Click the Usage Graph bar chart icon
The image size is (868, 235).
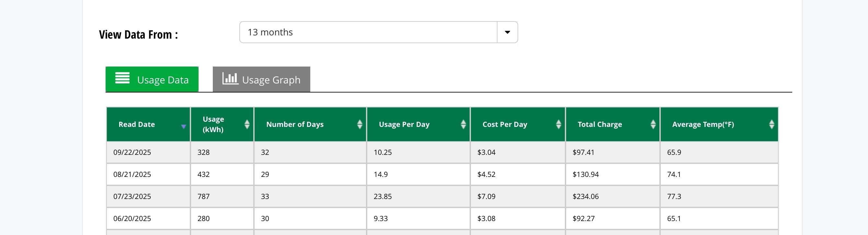point(230,78)
